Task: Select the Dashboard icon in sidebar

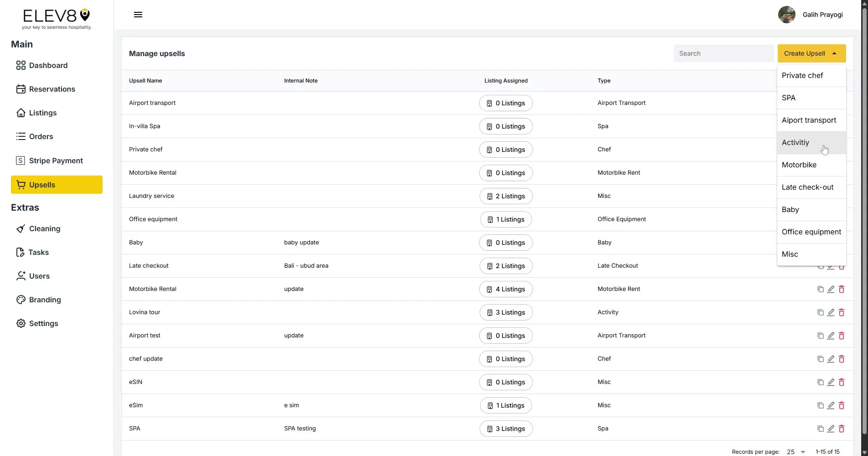Action: [x=21, y=65]
